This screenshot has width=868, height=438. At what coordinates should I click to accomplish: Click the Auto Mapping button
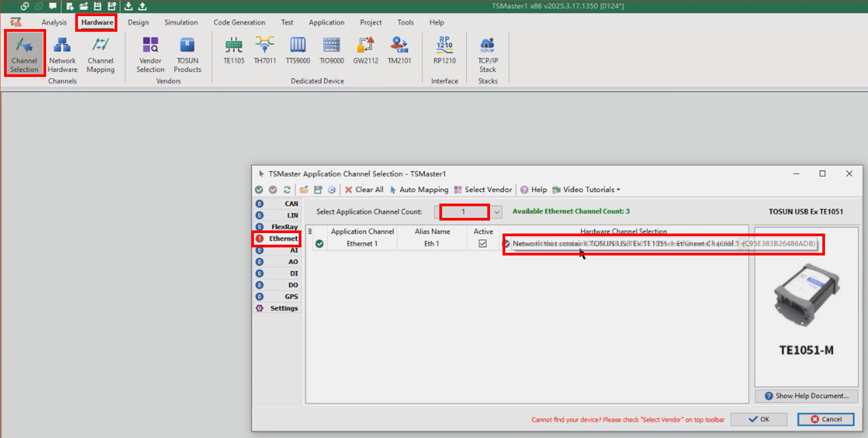click(x=419, y=190)
